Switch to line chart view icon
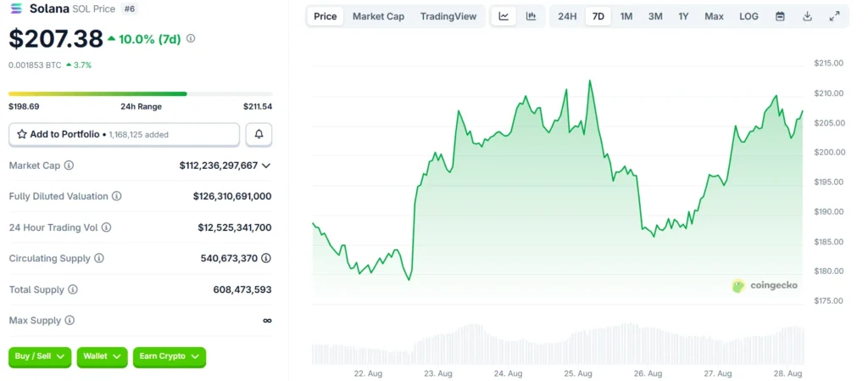868x381 pixels. [504, 16]
